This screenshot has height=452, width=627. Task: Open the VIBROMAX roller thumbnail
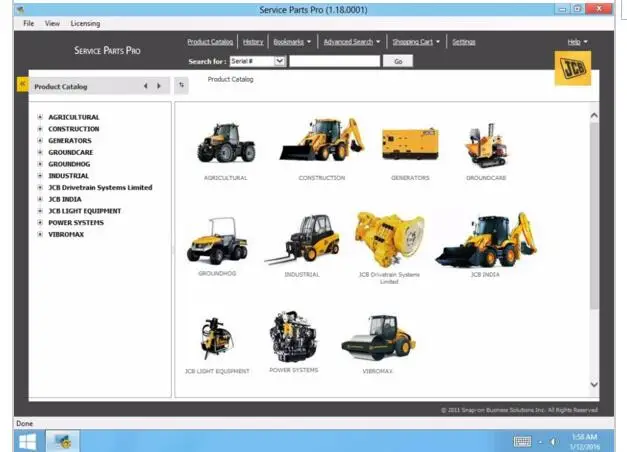click(x=378, y=337)
